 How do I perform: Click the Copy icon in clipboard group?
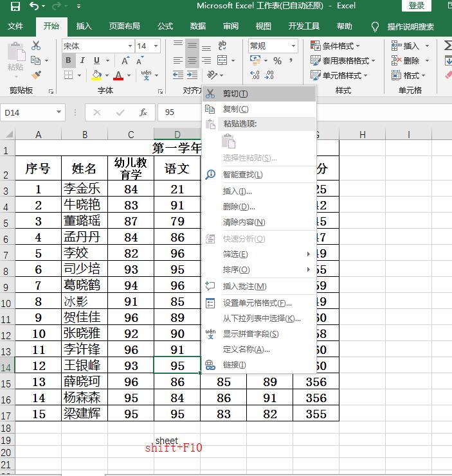tap(36, 60)
